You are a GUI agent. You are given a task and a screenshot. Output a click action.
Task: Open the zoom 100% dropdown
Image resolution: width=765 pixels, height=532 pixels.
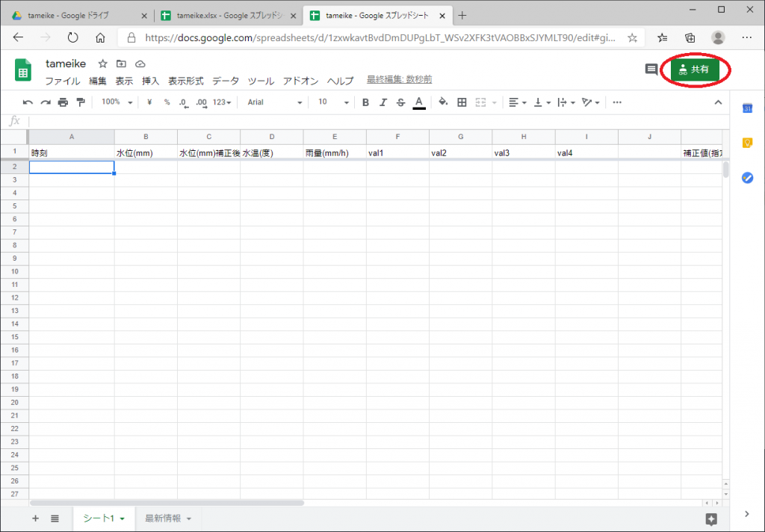117,102
